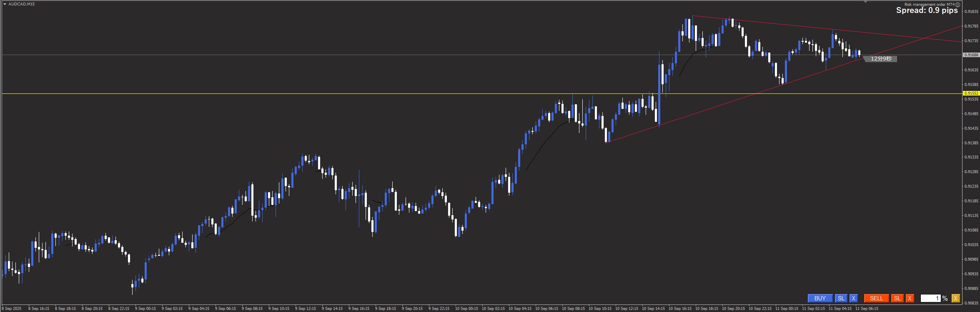
Task: Click the 10 Sep 16:15 time axis label
Action: 680,309
